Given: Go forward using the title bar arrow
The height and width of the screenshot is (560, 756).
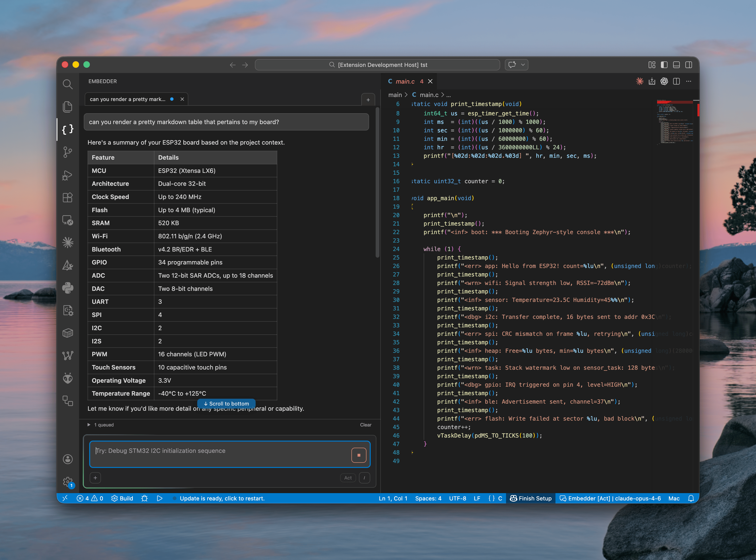Looking at the screenshot, I should [x=245, y=65].
